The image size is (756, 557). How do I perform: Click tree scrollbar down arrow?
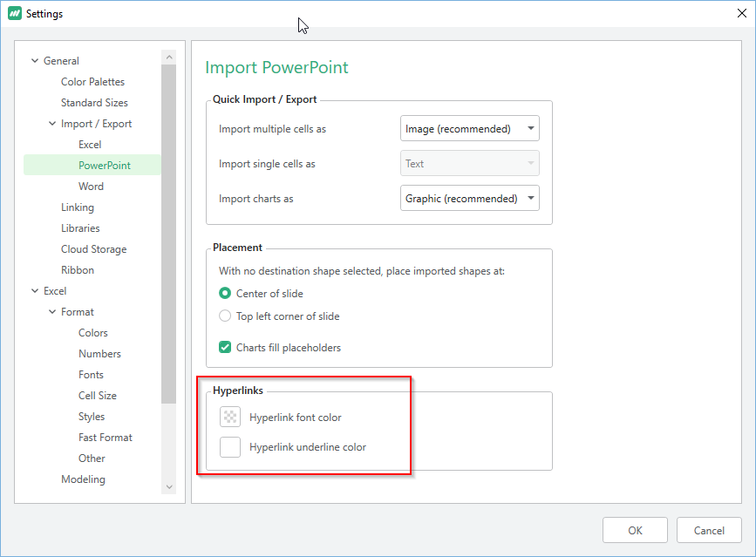click(169, 487)
